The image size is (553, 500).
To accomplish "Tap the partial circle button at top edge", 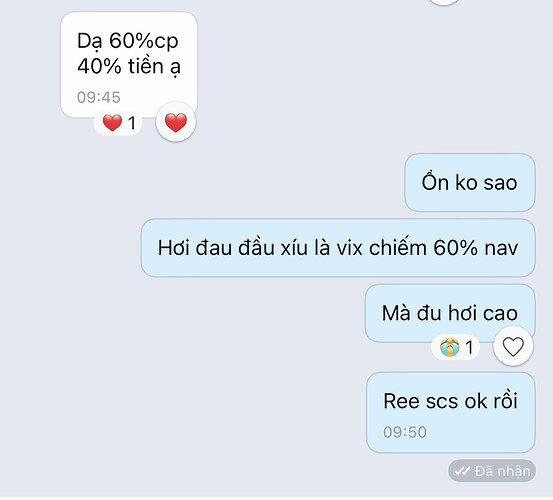I will click(444, 2).
